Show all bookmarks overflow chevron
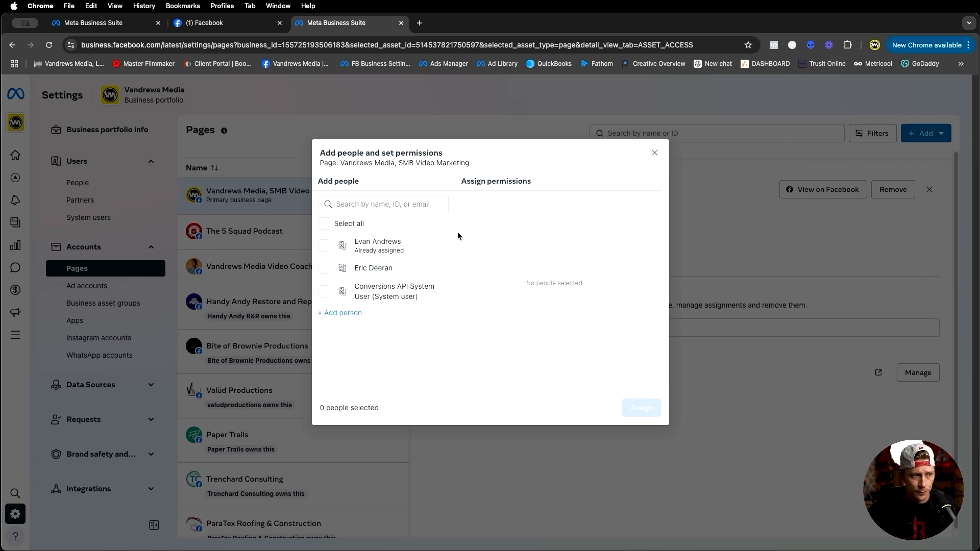980x551 pixels. [x=961, y=64]
